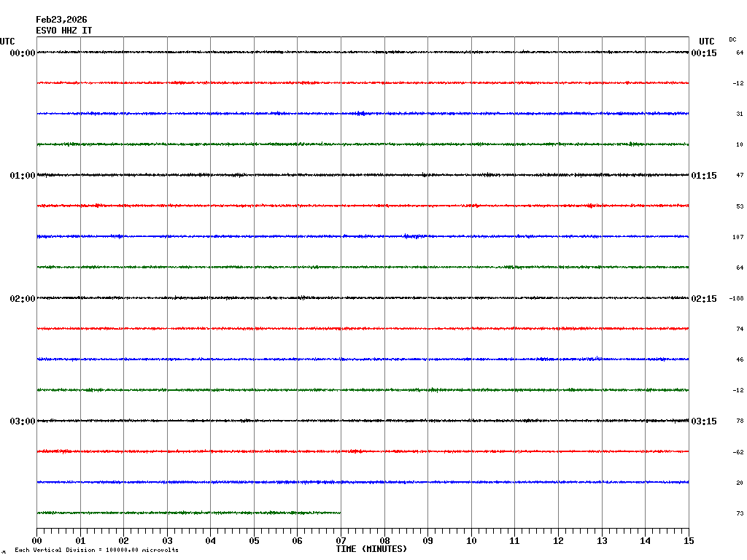
Task: Click the UTC label at top left
Action: (x=7, y=42)
